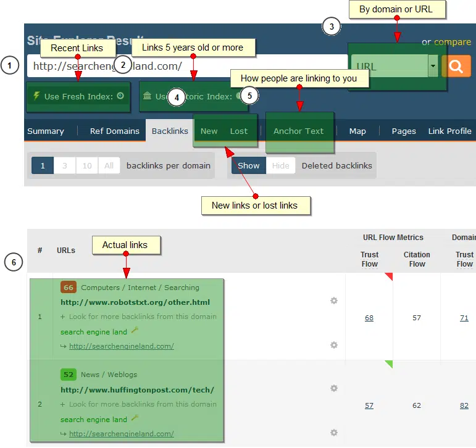Screen dimensions: 476x448
Task: Expand more backlinks from robotstxt.org domain
Action: tap(138, 317)
